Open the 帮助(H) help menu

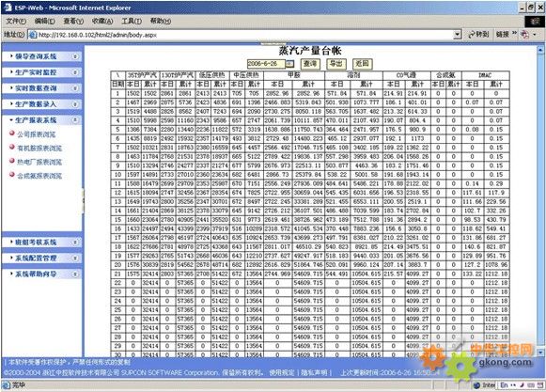[x=161, y=22]
